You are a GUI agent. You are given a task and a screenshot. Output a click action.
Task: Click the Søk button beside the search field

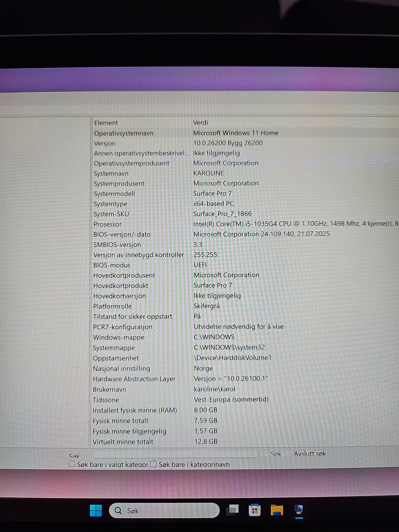point(276,453)
